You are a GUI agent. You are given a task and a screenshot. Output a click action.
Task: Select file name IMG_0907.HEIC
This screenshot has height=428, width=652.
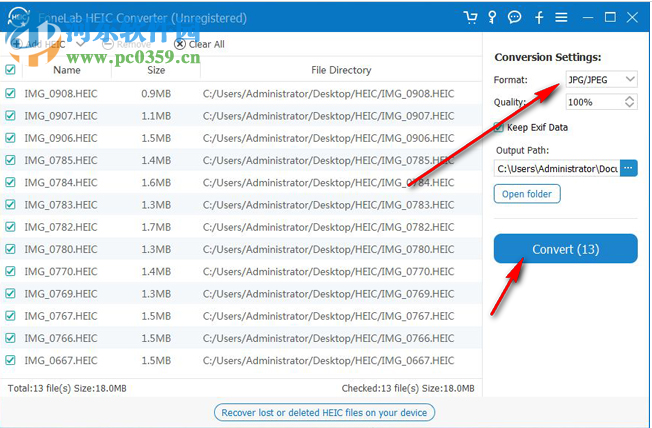61,116
